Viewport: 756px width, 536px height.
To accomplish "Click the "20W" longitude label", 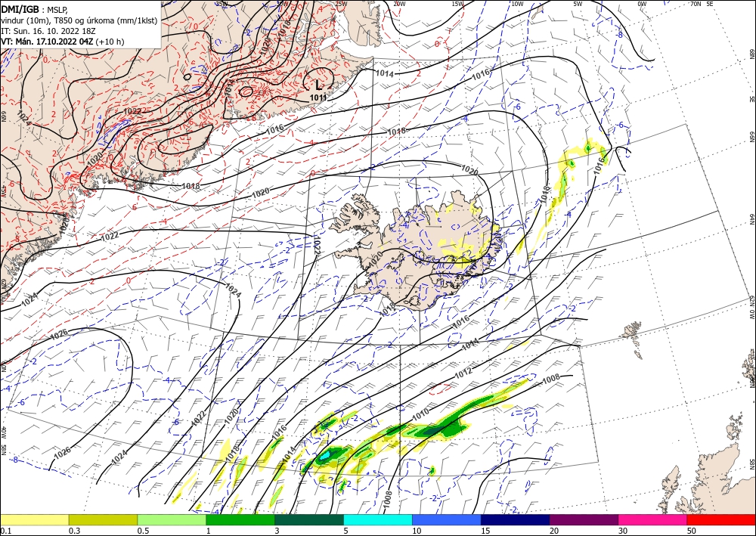I will tap(398, 4).
